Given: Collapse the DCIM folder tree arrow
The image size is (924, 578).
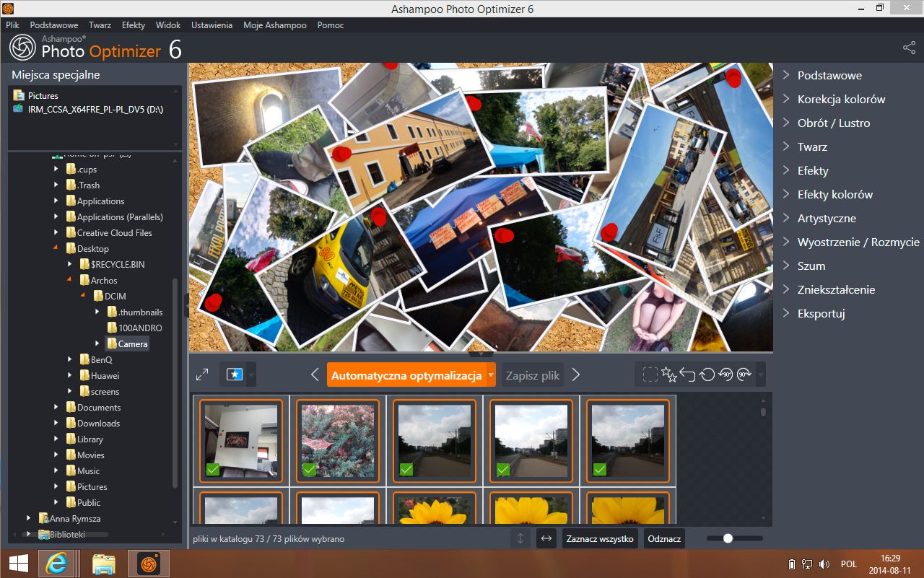Looking at the screenshot, I should 84,297.
